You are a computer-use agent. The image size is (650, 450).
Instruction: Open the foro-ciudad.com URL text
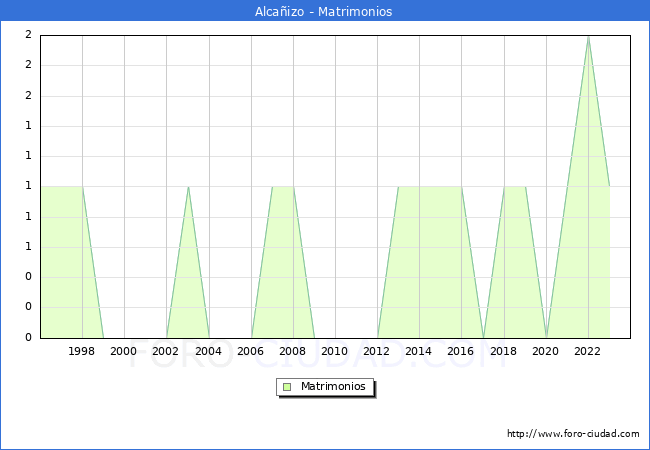coord(573,434)
